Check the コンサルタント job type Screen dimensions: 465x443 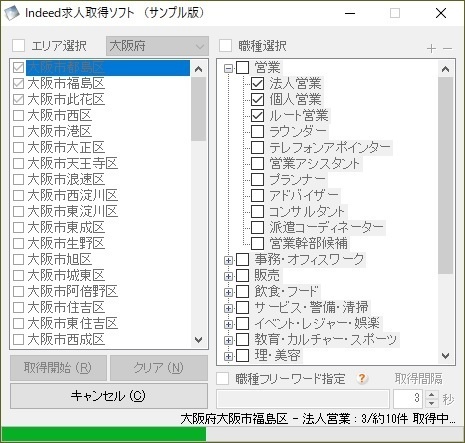[257, 211]
